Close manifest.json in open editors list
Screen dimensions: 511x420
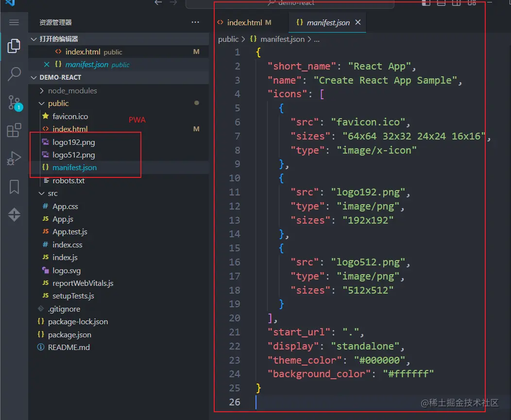tap(47, 65)
